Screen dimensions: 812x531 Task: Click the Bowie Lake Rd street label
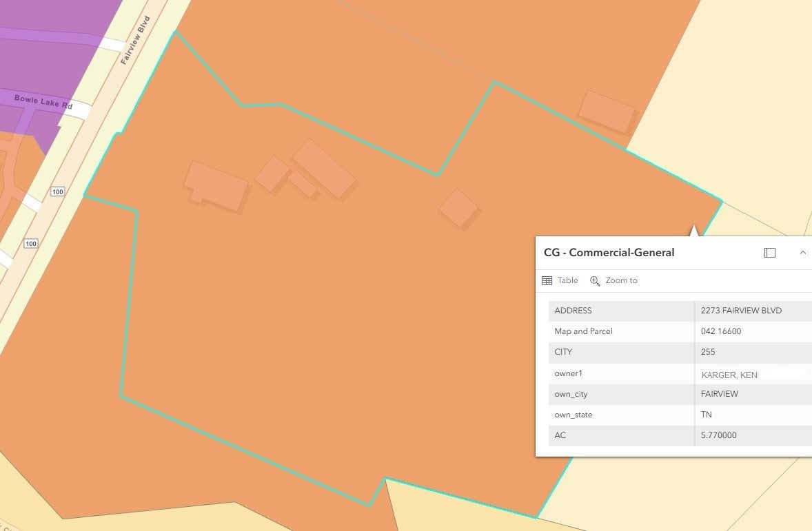tap(43, 101)
